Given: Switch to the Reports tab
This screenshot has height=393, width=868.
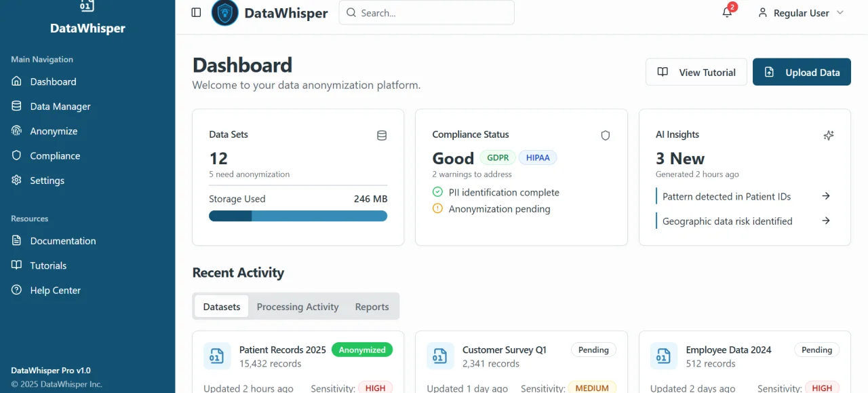Looking at the screenshot, I should 372,307.
